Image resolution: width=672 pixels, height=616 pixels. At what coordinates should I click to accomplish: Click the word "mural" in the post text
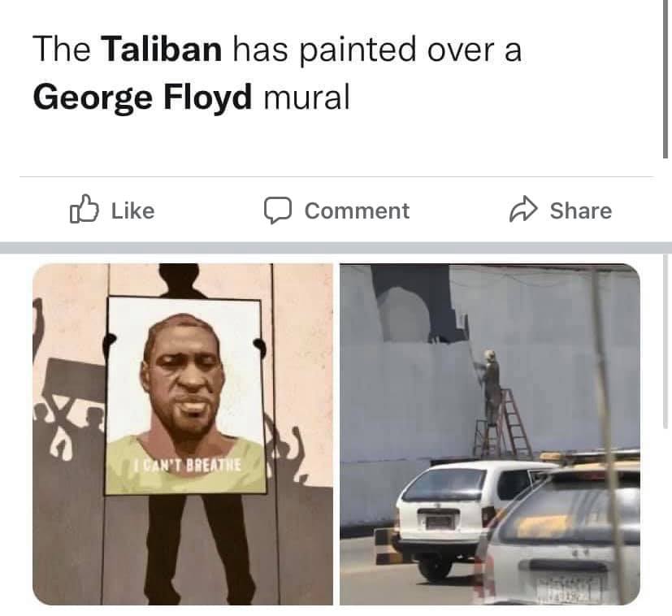(x=307, y=98)
